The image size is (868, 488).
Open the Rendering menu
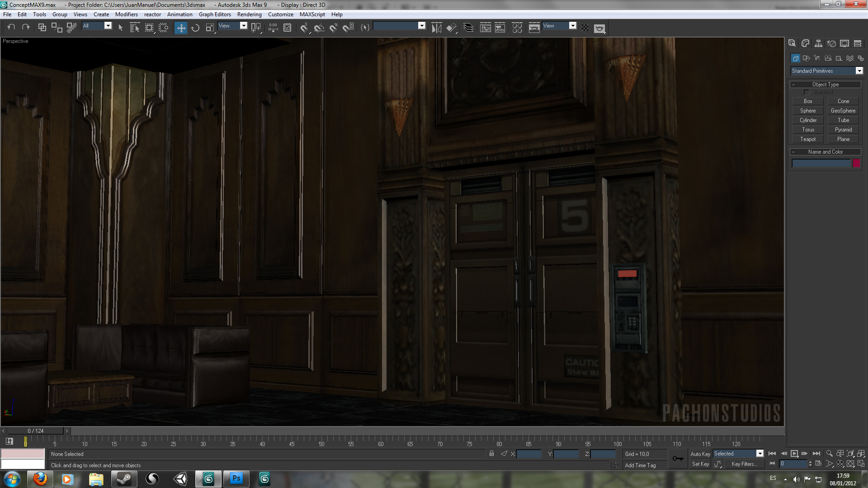[x=249, y=14]
